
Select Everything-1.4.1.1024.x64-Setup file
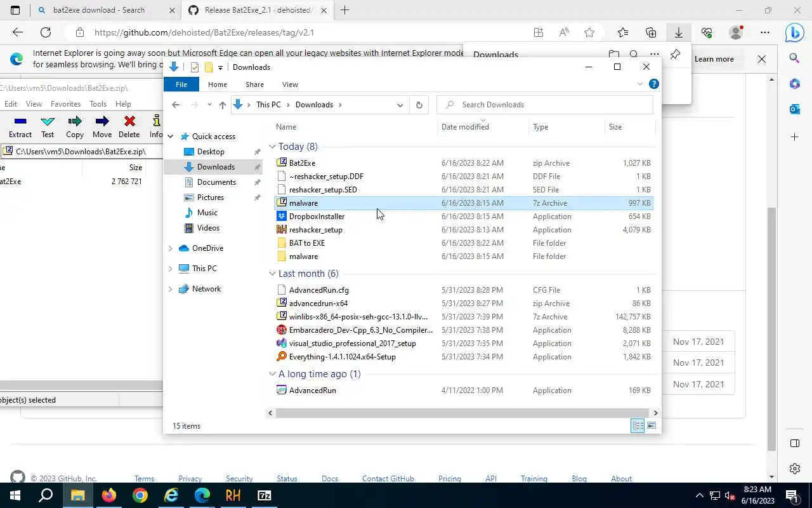(x=463, y=357)
